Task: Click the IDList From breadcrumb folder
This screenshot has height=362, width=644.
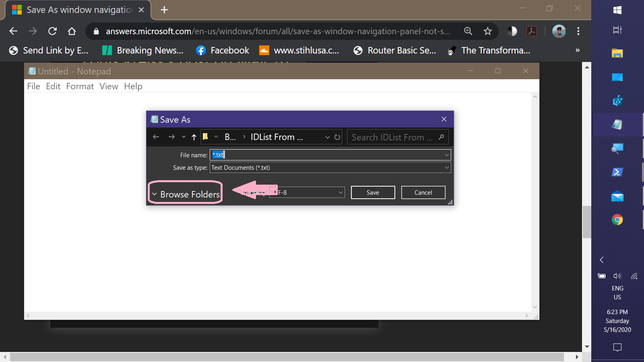Action: (277, 137)
